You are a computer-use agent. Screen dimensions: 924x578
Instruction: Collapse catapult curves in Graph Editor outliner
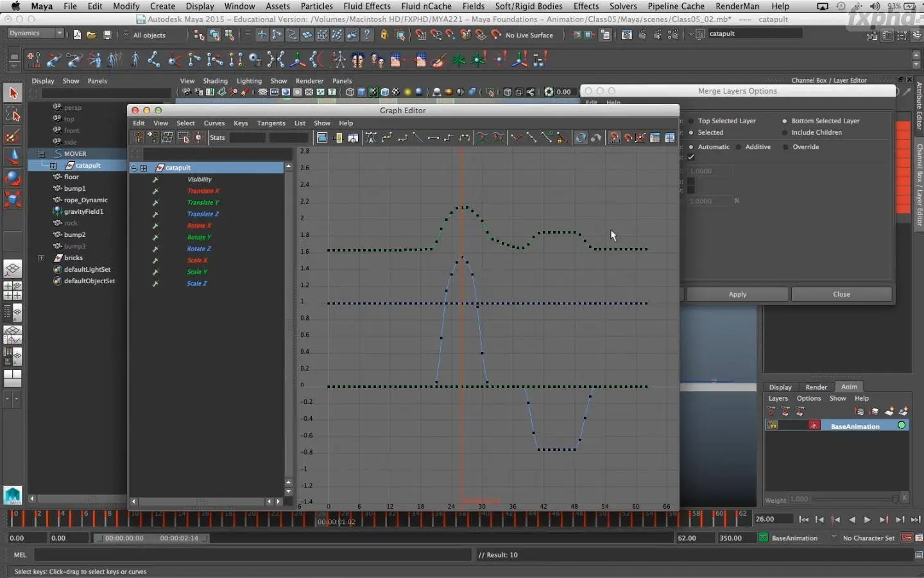(133, 168)
